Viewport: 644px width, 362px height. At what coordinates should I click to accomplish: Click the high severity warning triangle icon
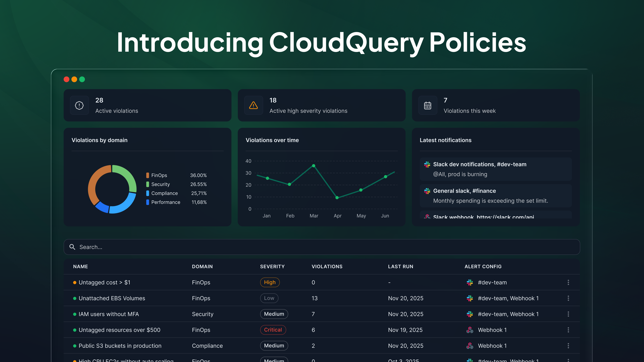(254, 105)
